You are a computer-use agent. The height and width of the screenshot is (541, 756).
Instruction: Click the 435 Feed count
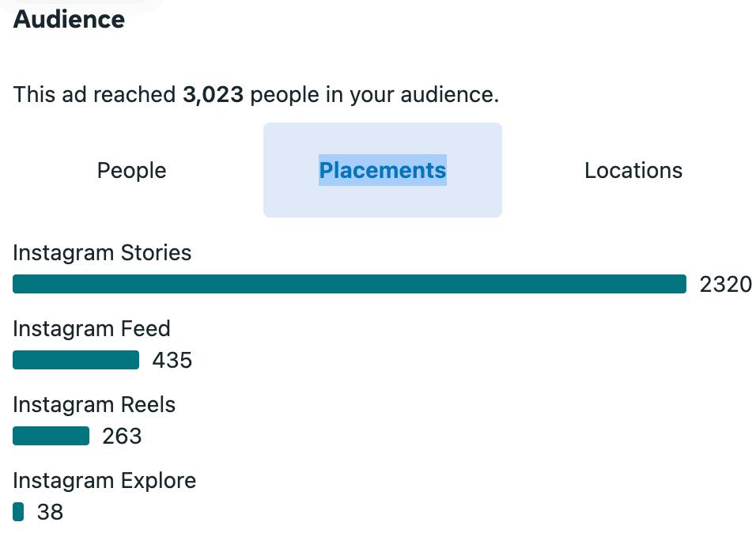point(172,361)
